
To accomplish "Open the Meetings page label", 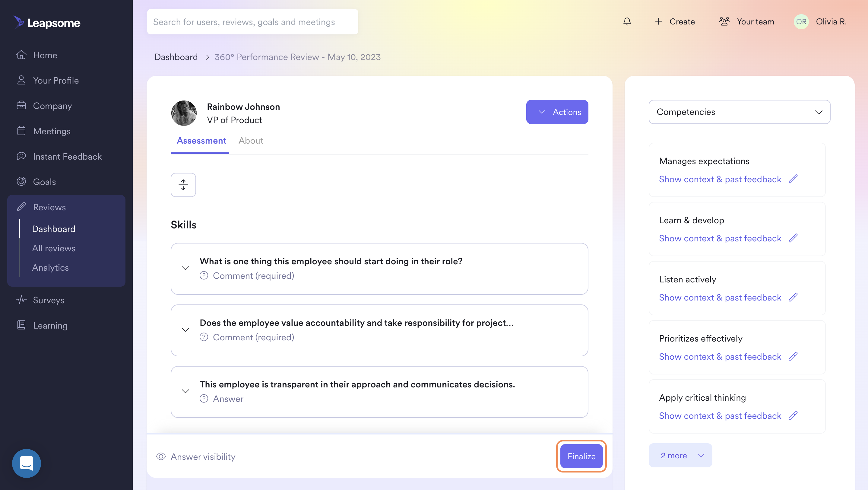I will [52, 131].
